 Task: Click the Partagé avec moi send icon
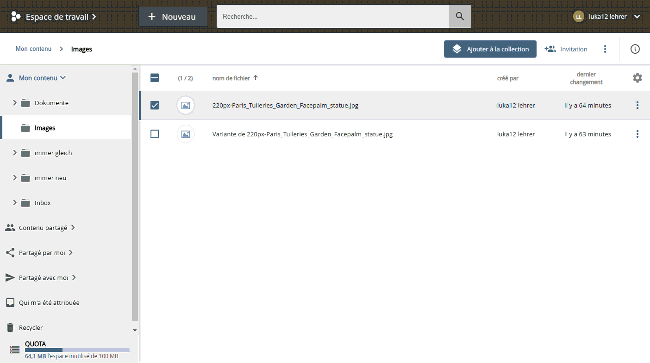tap(10, 277)
